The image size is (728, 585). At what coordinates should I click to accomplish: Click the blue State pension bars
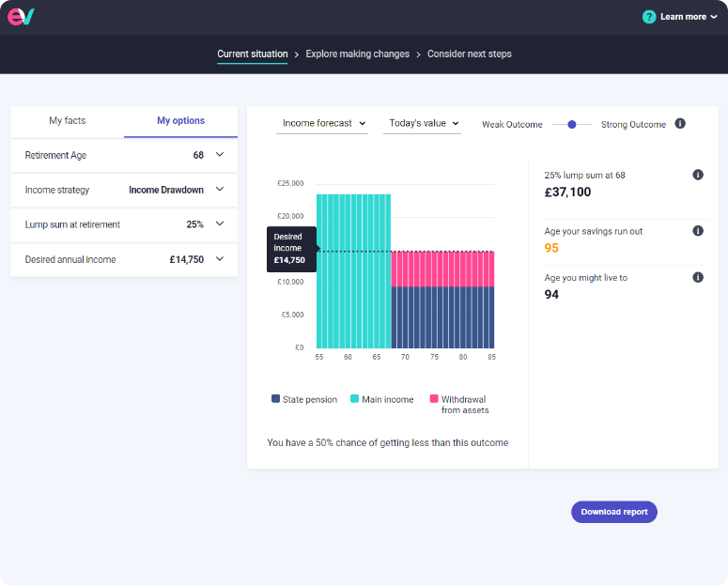point(442,317)
